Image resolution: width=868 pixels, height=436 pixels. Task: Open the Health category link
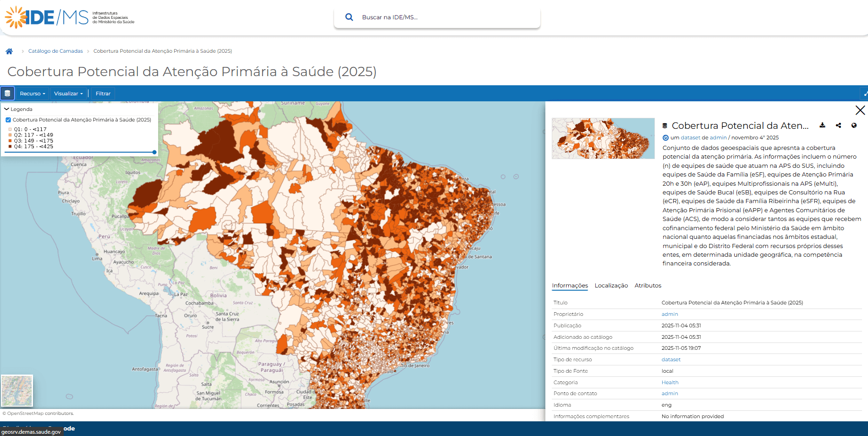670,382
